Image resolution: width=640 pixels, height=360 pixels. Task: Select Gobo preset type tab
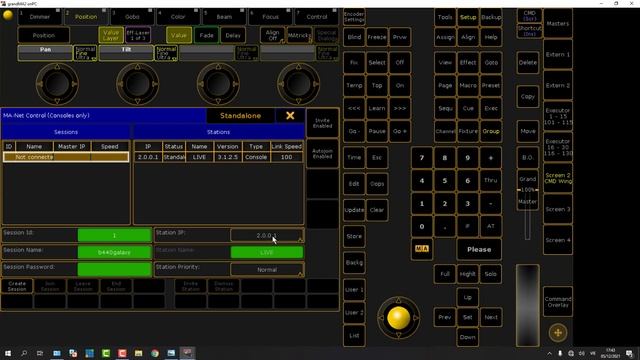pyautogui.click(x=132, y=17)
